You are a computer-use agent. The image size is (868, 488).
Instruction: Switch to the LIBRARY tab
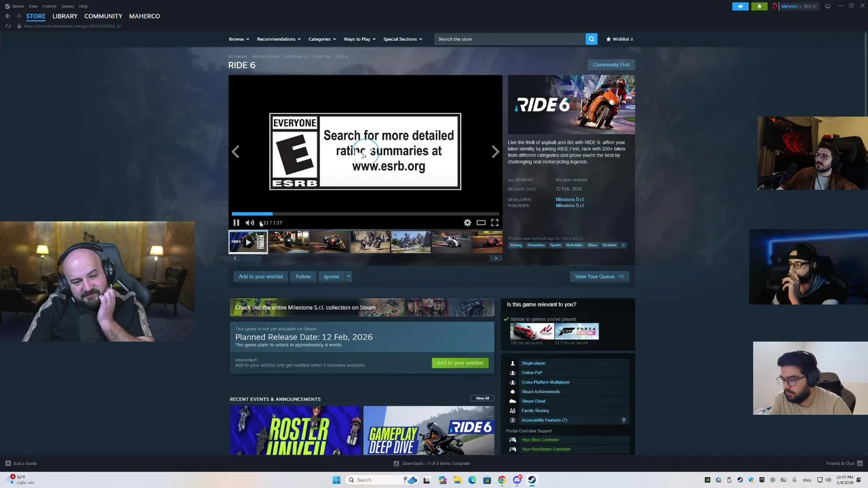click(x=65, y=16)
